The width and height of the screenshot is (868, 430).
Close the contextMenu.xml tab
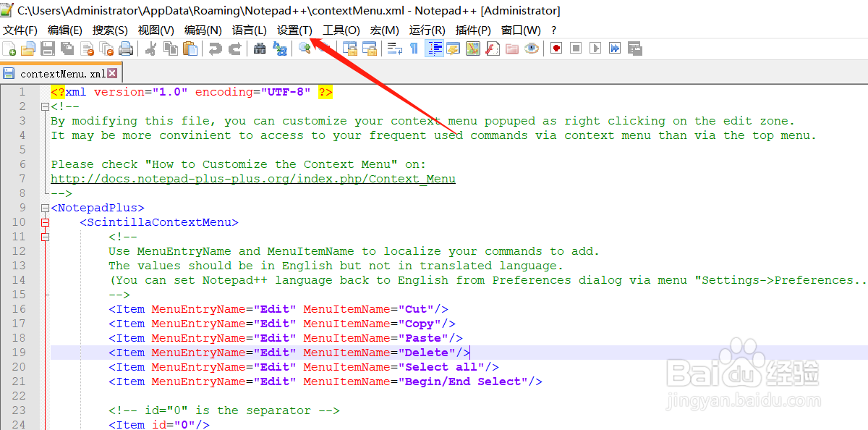click(112, 73)
